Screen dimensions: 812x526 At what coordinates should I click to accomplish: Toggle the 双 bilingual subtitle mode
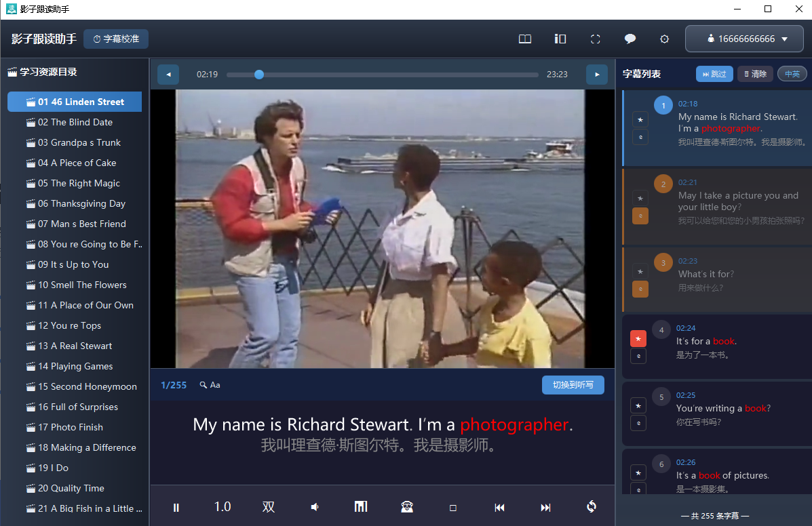[x=268, y=507]
